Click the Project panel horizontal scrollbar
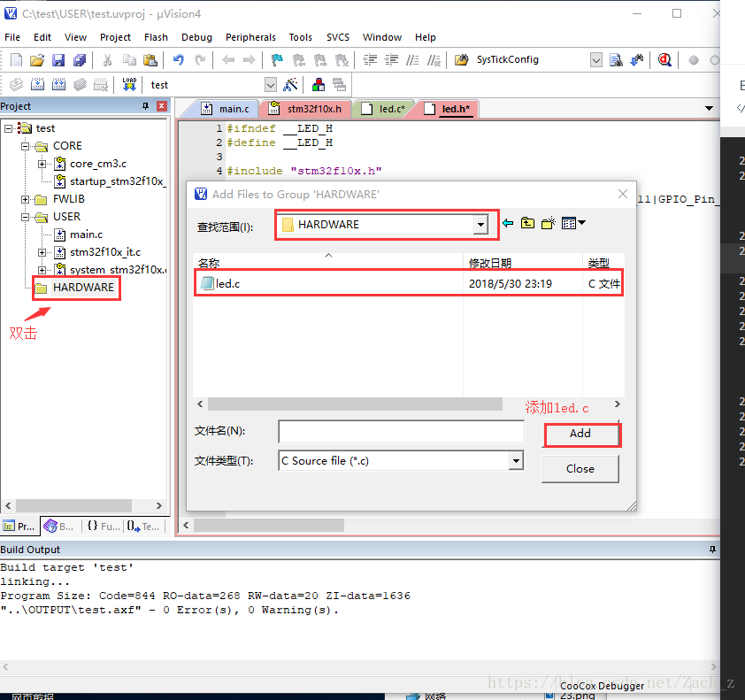This screenshot has width=745, height=700. [x=73, y=505]
